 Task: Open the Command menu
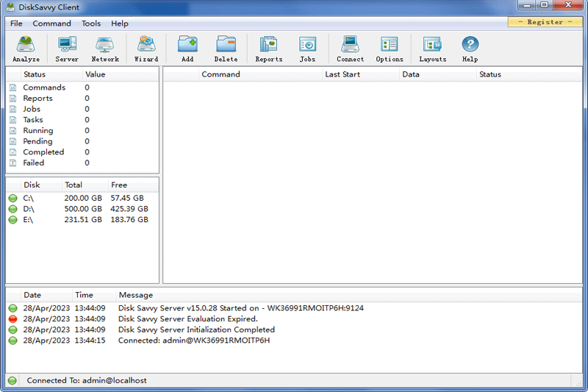[x=51, y=24]
